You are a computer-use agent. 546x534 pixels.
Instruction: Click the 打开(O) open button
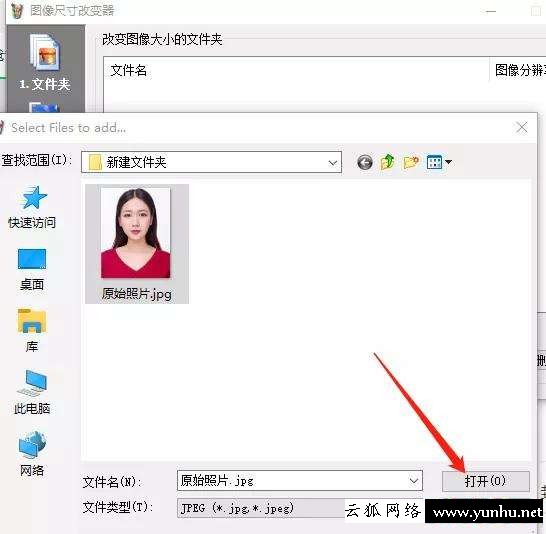click(x=486, y=481)
